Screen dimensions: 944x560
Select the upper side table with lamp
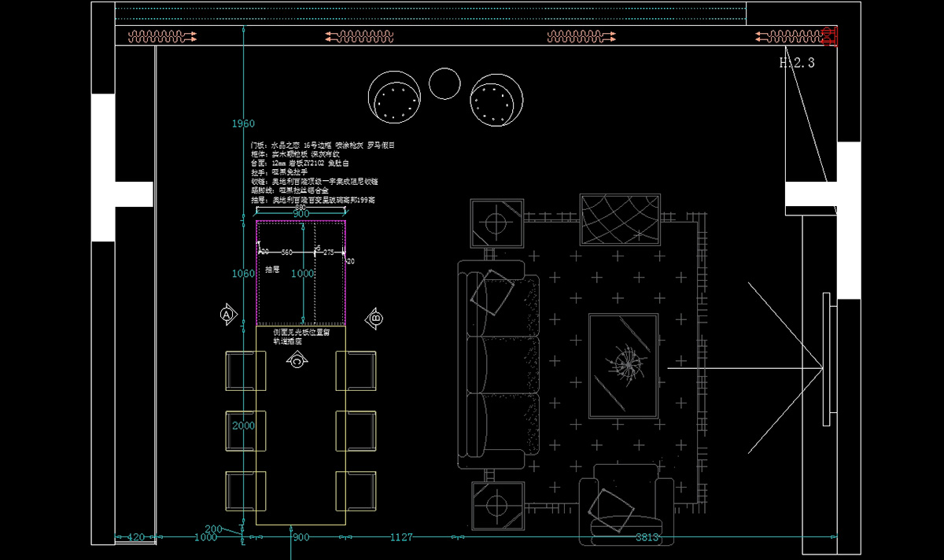[x=496, y=223]
